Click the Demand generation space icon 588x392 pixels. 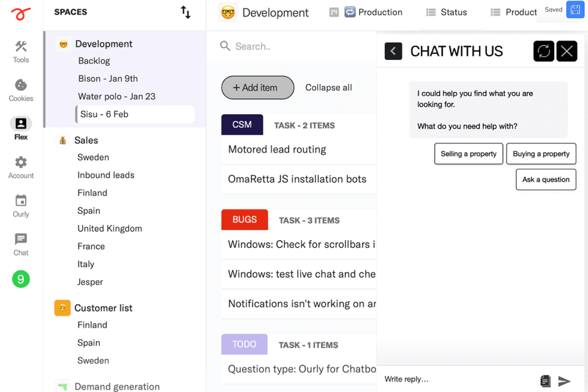[62, 386]
